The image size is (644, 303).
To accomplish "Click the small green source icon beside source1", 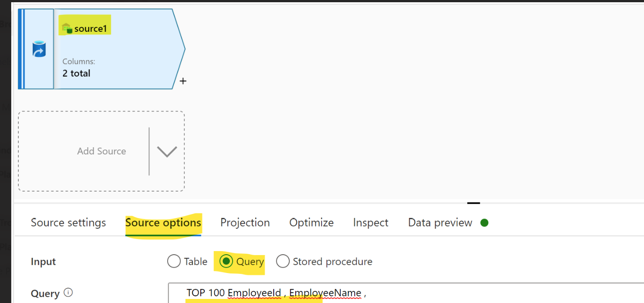I will pyautogui.click(x=68, y=28).
